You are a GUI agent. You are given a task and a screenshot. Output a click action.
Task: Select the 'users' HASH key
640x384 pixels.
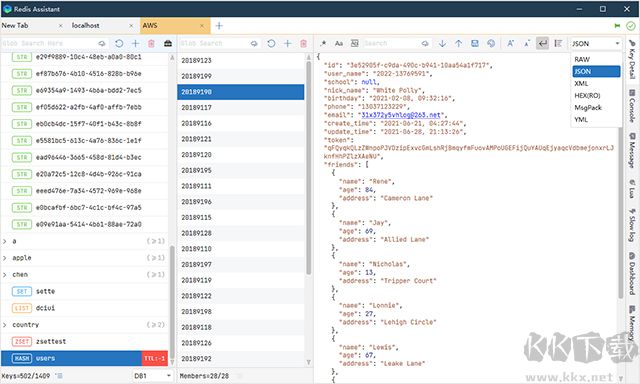(x=84, y=358)
